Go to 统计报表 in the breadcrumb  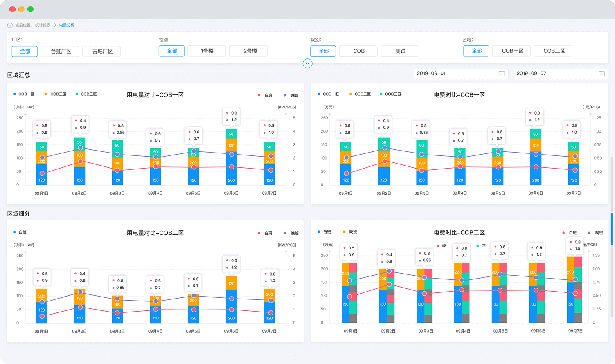point(43,25)
